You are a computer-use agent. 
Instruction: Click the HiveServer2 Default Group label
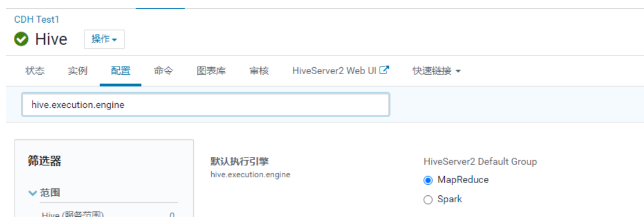[x=480, y=162]
